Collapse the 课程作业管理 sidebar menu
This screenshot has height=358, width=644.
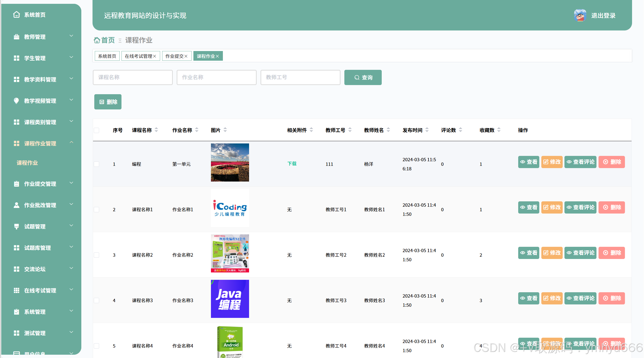tap(41, 143)
